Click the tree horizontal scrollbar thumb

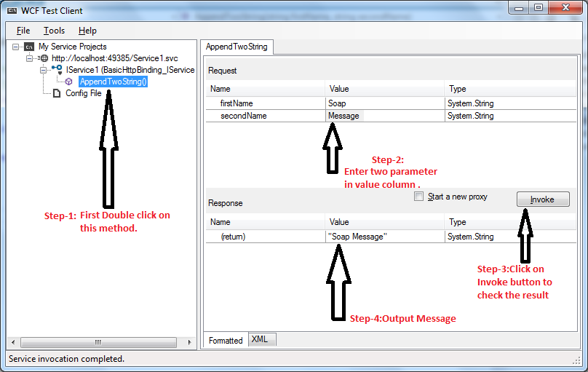[x=98, y=342]
